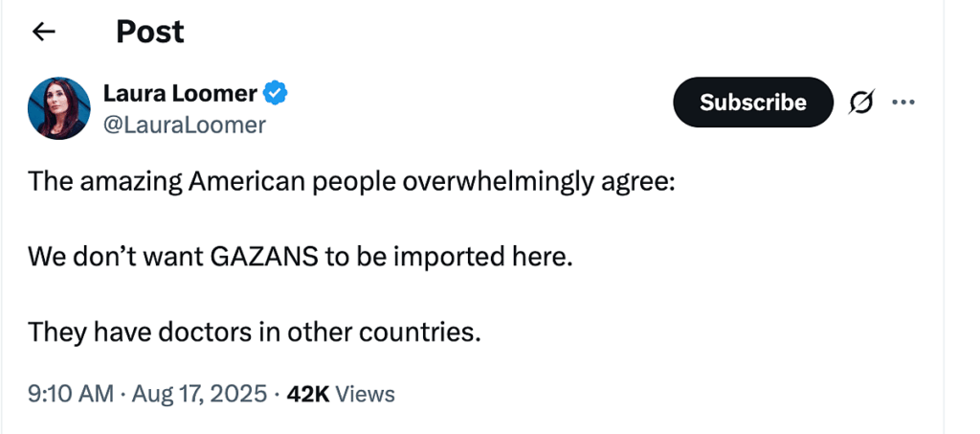
Task: Click the Aug 17, 2025 date
Action: [x=198, y=394]
